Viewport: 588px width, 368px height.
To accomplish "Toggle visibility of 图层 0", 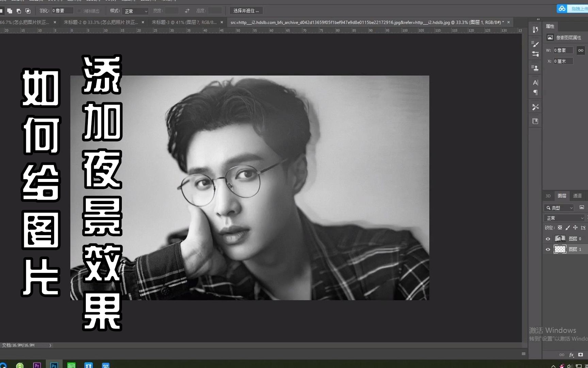I will coord(548,239).
